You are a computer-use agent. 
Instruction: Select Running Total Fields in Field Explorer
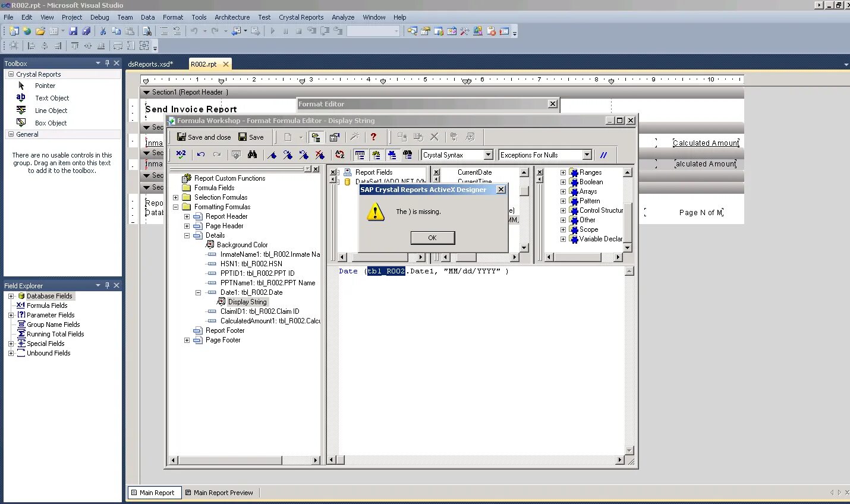click(x=55, y=334)
